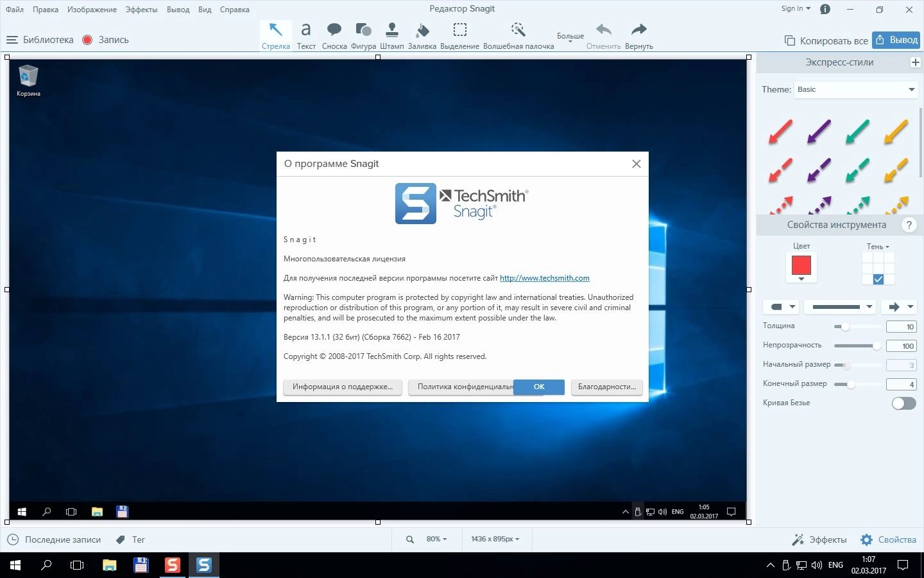Click OK in the About dialog
The width and height of the screenshot is (924, 578).
(539, 387)
